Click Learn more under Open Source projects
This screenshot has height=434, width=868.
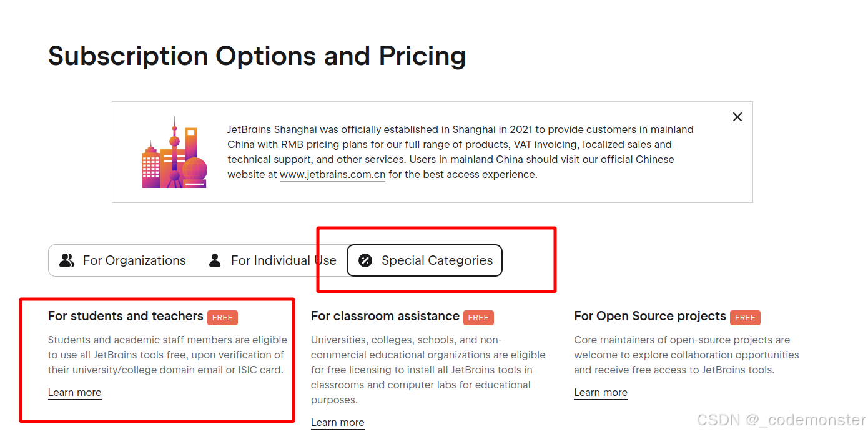601,393
